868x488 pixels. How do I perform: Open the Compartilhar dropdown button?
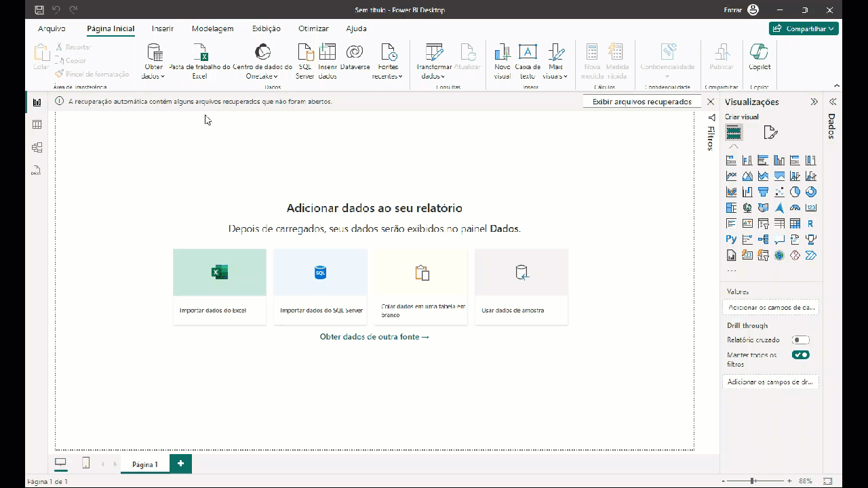pyautogui.click(x=804, y=28)
